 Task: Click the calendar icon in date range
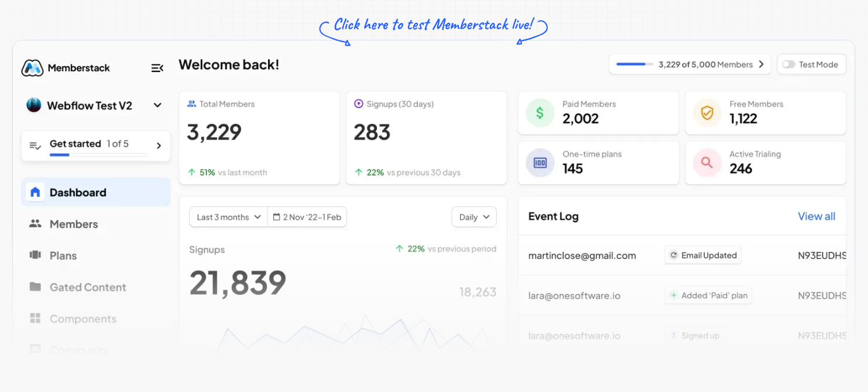pyautogui.click(x=277, y=217)
